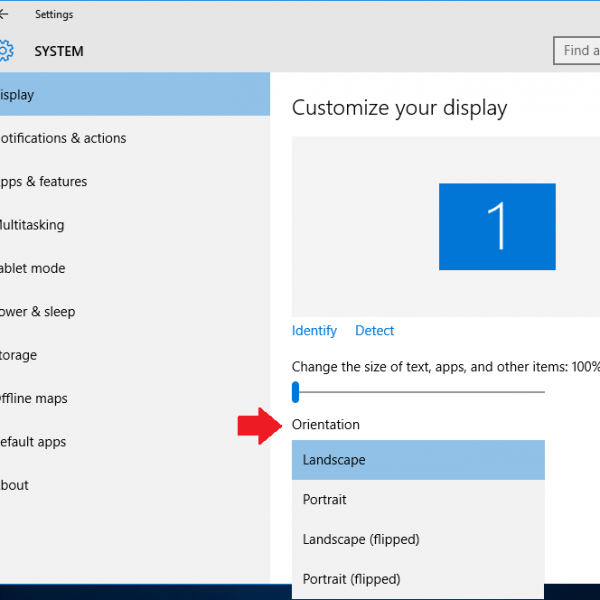Click the Find a setting search box
Viewport: 600px width, 600px height.
click(577, 51)
